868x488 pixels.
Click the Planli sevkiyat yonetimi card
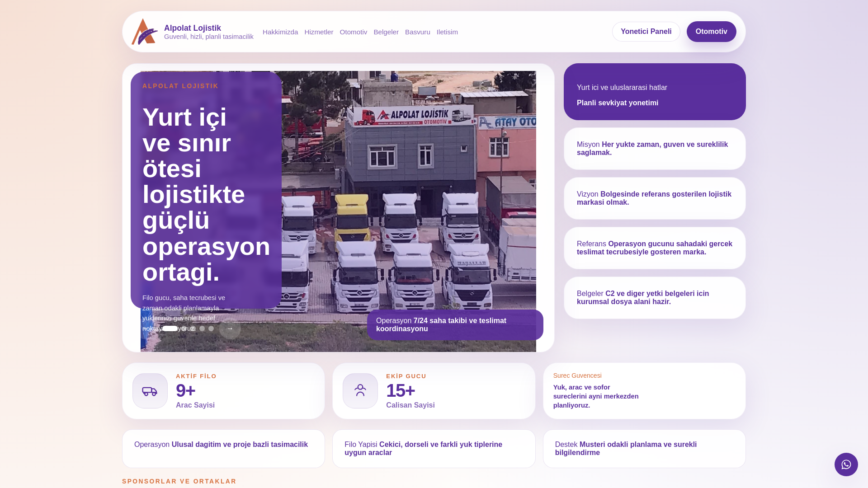click(x=655, y=92)
